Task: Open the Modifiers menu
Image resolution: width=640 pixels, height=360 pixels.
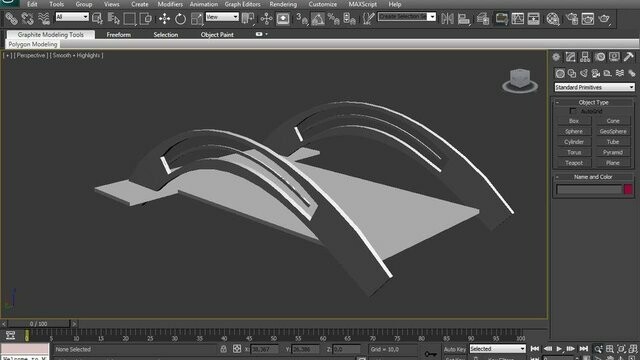Action: pos(170,4)
